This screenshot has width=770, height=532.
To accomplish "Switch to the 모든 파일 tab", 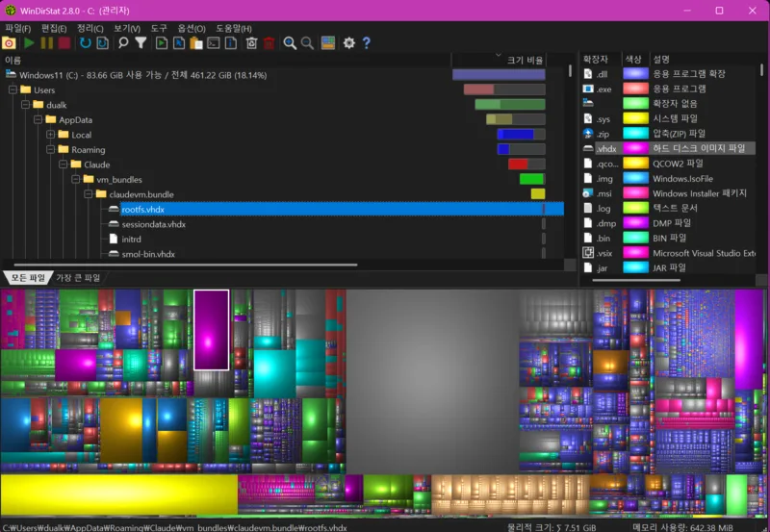I will click(28, 278).
